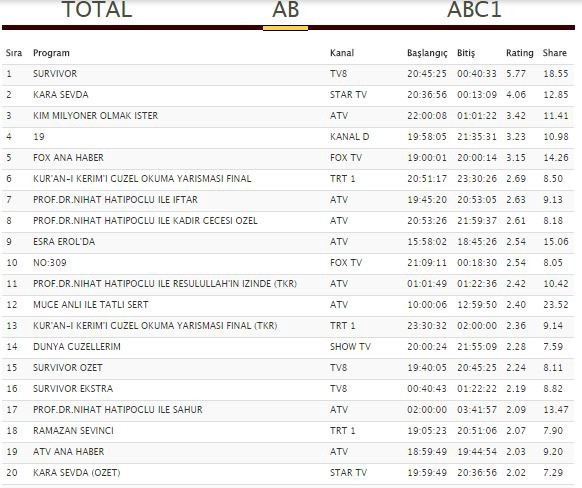The image size is (582, 488).
Task: Select ATV ANA HABER program
Action: click(x=69, y=451)
